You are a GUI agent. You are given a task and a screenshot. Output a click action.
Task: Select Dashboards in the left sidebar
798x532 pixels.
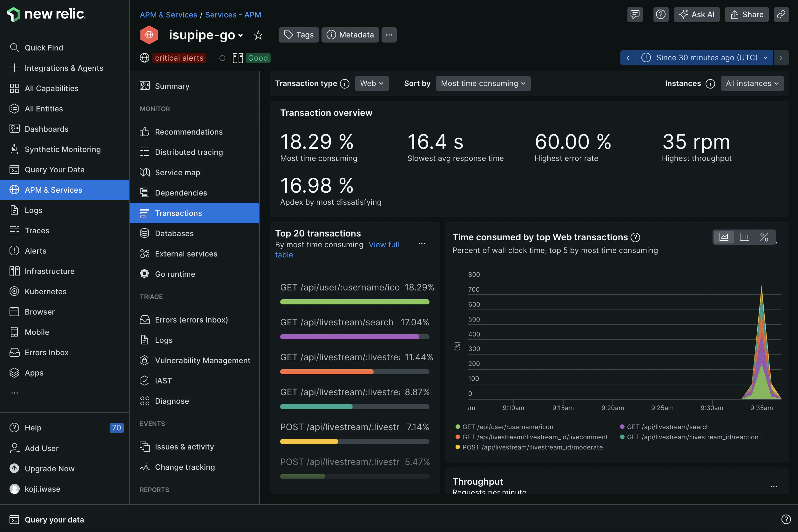[64, 129]
